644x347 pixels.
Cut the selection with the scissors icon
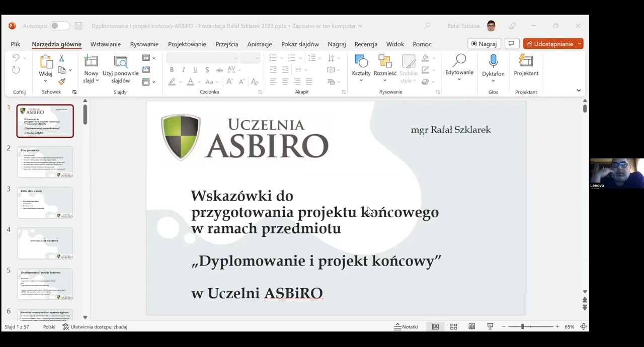click(x=61, y=58)
